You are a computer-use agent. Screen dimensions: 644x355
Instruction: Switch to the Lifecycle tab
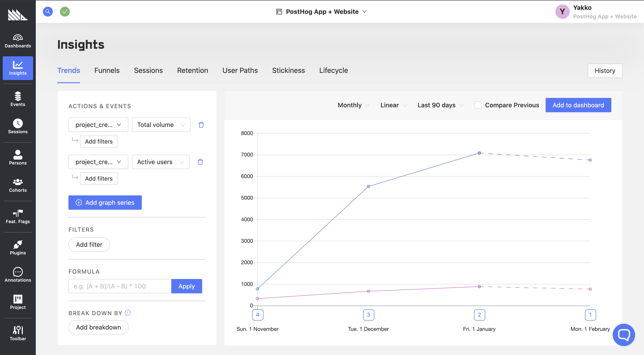coord(333,70)
